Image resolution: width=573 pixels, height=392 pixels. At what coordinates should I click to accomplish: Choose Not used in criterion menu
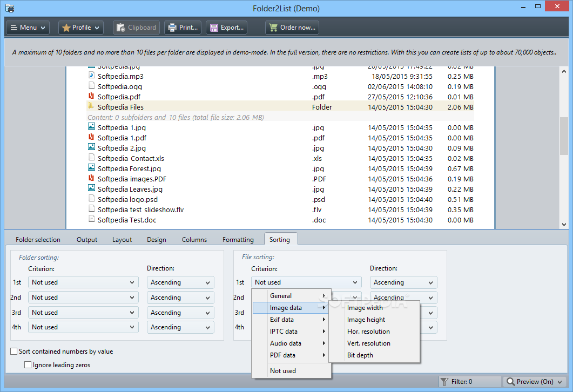click(292, 371)
